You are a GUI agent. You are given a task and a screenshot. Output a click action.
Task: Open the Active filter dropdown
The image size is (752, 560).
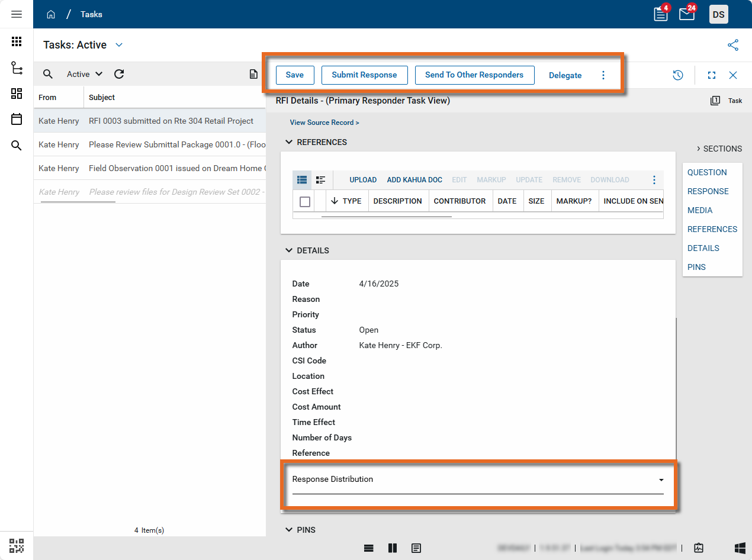tap(85, 74)
